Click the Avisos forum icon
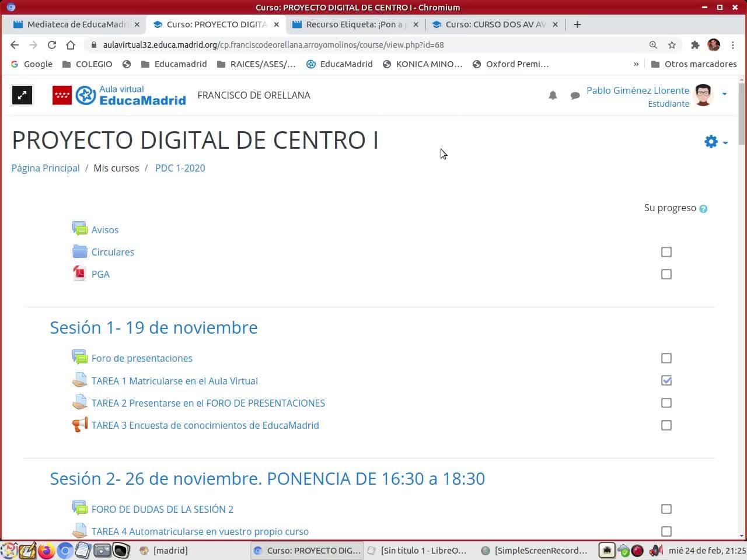 [79, 229]
